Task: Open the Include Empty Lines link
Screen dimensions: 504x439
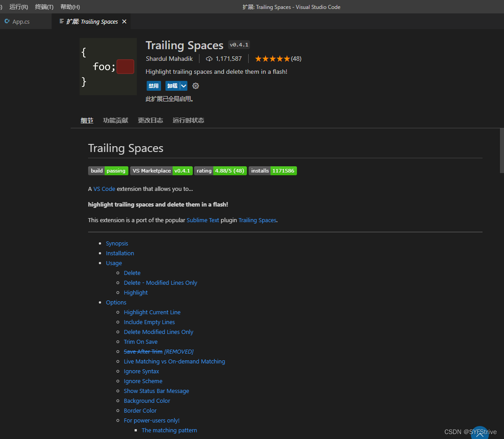Action: (149, 322)
